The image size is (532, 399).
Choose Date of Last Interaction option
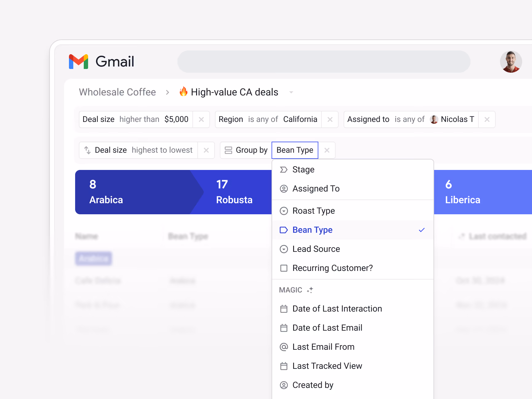tap(353, 309)
